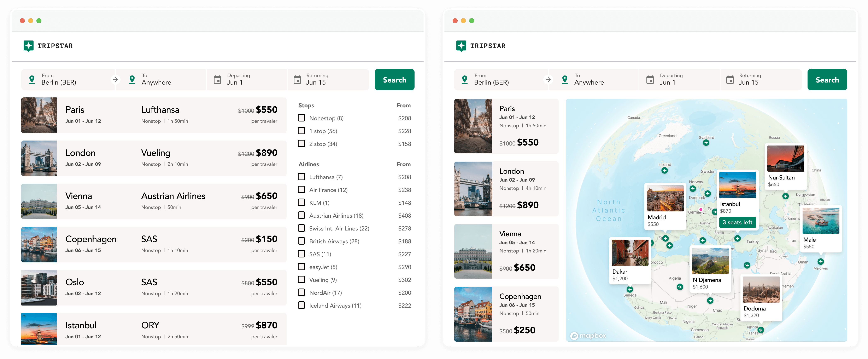This screenshot has height=359, width=868.
Task: Click the Tripstar star logo in left window
Action: click(x=29, y=46)
